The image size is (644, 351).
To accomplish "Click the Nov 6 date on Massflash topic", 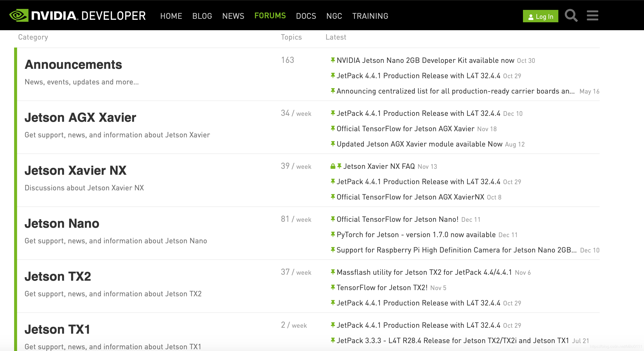I will click(x=523, y=273).
